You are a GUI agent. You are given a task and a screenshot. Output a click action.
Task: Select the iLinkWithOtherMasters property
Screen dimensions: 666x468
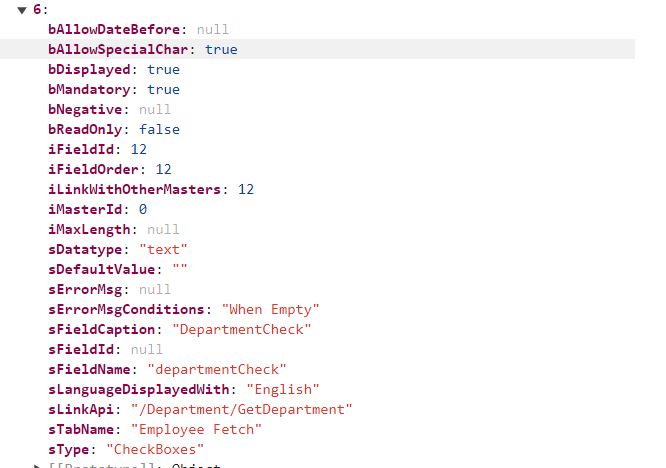click(x=138, y=189)
